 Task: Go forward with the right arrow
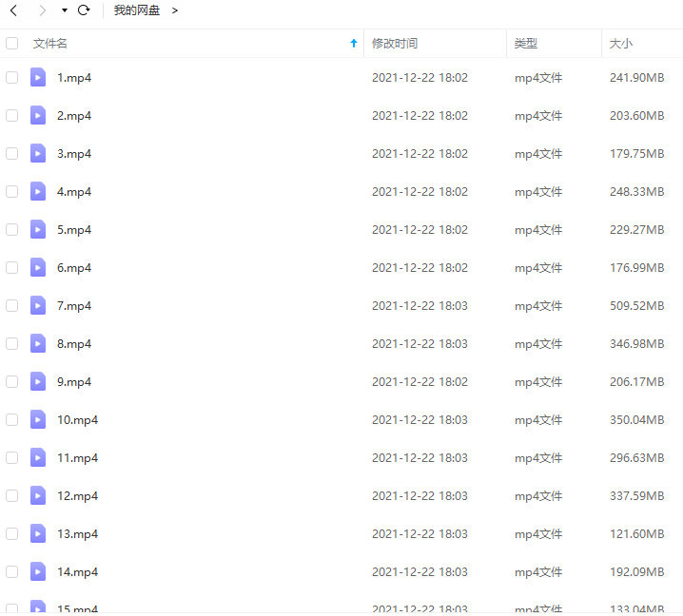click(x=42, y=10)
